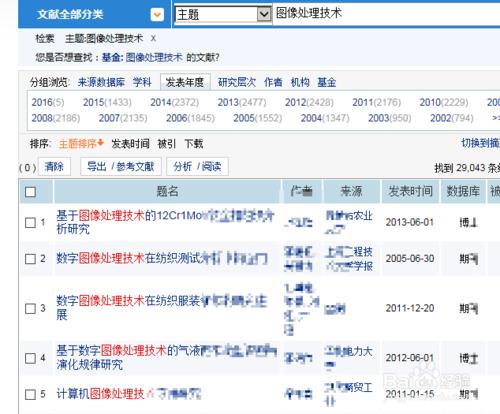Open the 主题 search field dropdown

(264, 14)
